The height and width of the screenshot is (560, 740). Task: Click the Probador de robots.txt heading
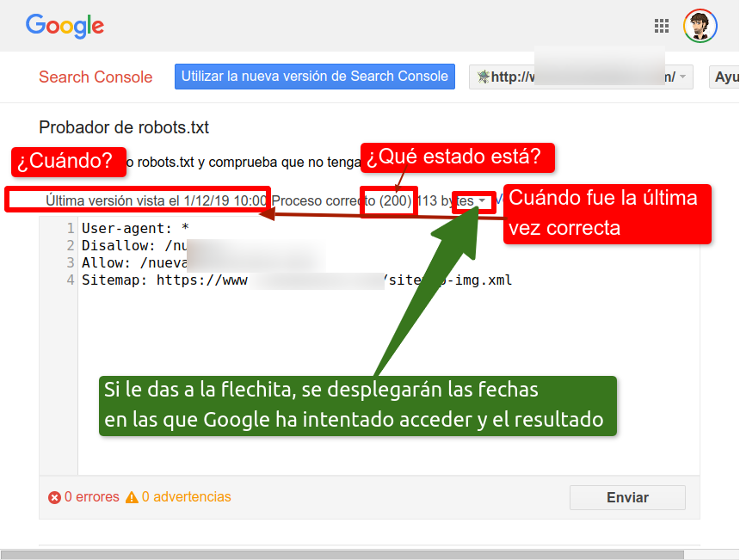click(124, 127)
